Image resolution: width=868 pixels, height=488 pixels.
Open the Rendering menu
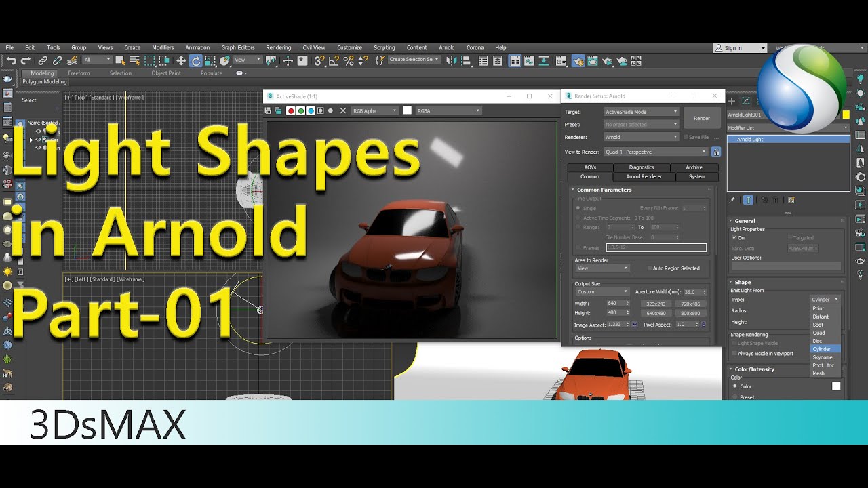click(x=278, y=48)
